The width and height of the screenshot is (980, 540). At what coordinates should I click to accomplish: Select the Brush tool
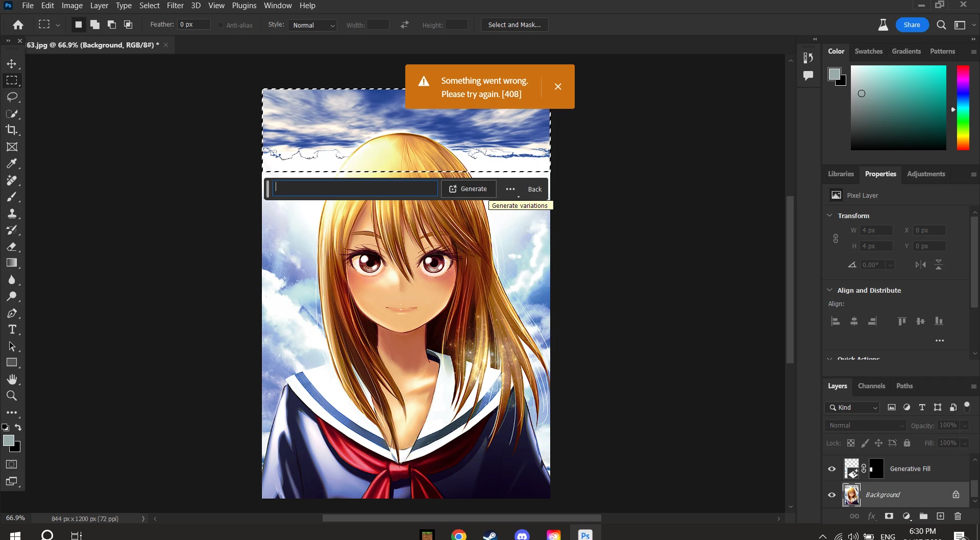12,197
